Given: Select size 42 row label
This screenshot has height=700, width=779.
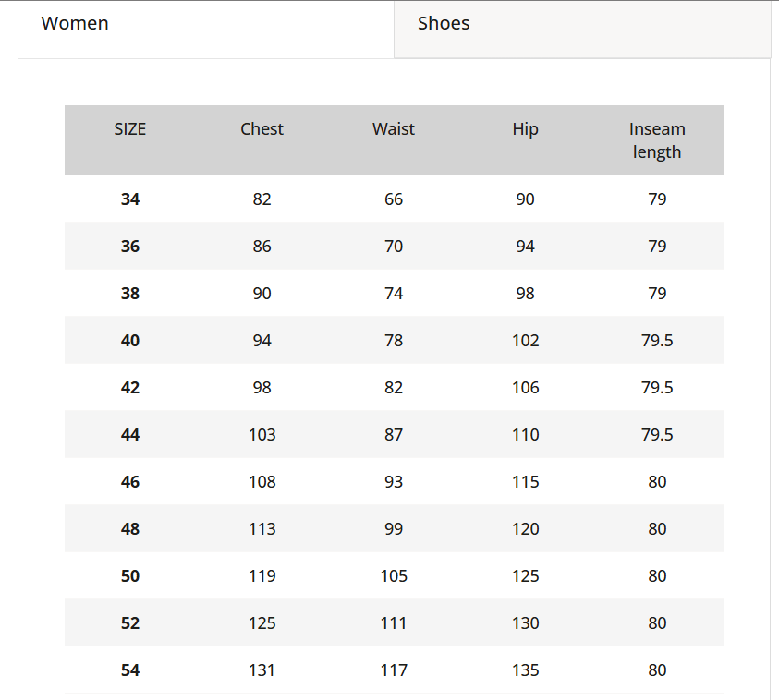Looking at the screenshot, I should point(130,388).
